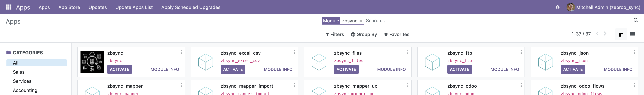The image size is (644, 95).
Task: Open the zbsync_mapper card kebab menu
Action: pos(181,85)
